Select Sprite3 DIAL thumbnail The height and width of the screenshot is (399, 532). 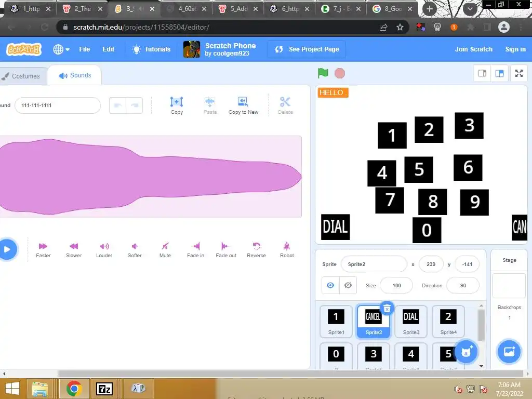(x=411, y=322)
